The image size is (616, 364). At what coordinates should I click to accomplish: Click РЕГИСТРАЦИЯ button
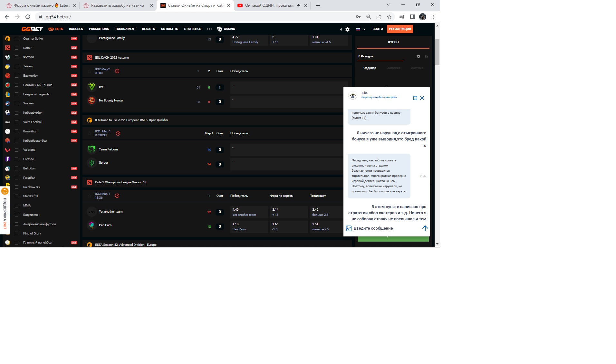tap(400, 29)
